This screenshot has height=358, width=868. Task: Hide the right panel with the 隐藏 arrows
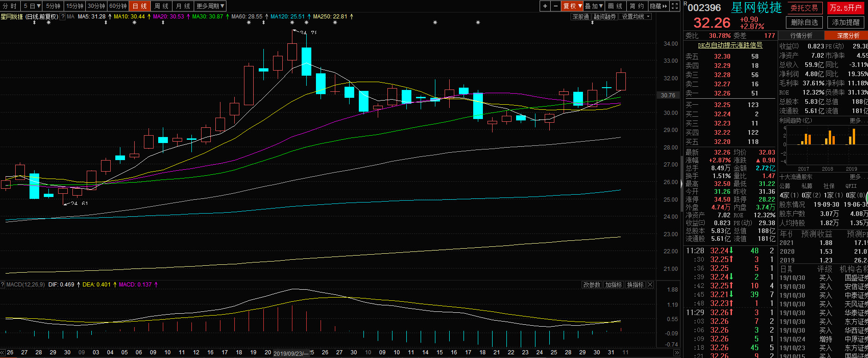click(659, 6)
